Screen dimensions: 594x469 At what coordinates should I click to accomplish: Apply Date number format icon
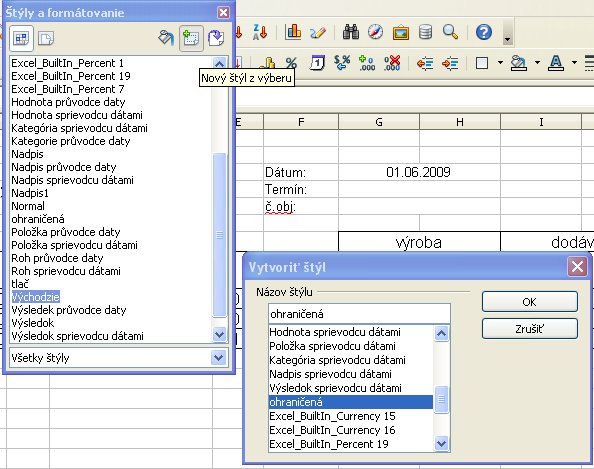coord(317,63)
